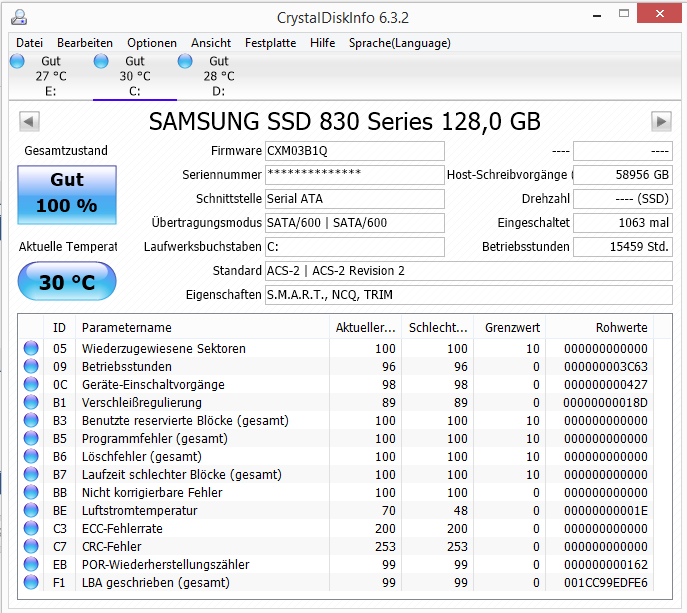The height and width of the screenshot is (613, 687).
Task: Click Betriebsstunden value 15459 Std.
Action: pos(623,247)
